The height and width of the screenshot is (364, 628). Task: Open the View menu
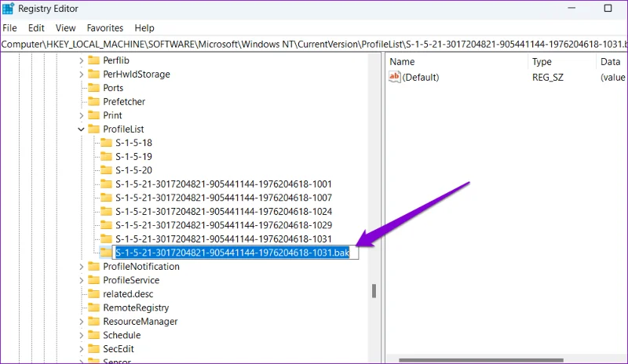[66, 28]
